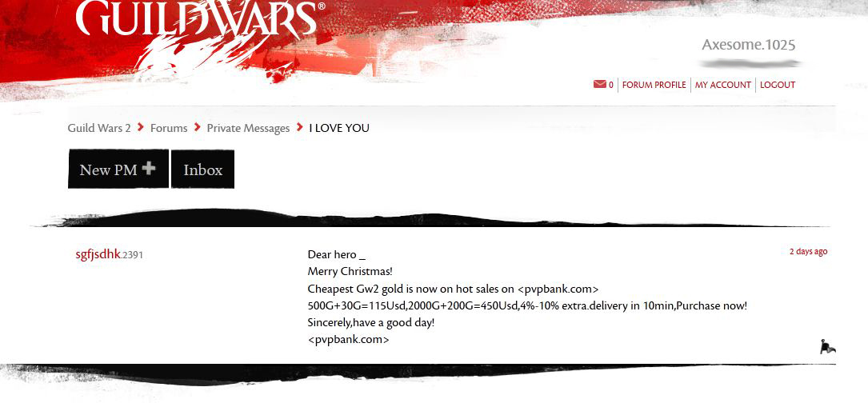Go to the Guild Wars 2 breadcrumb
Screen dimensions: 868x407
[99, 128]
